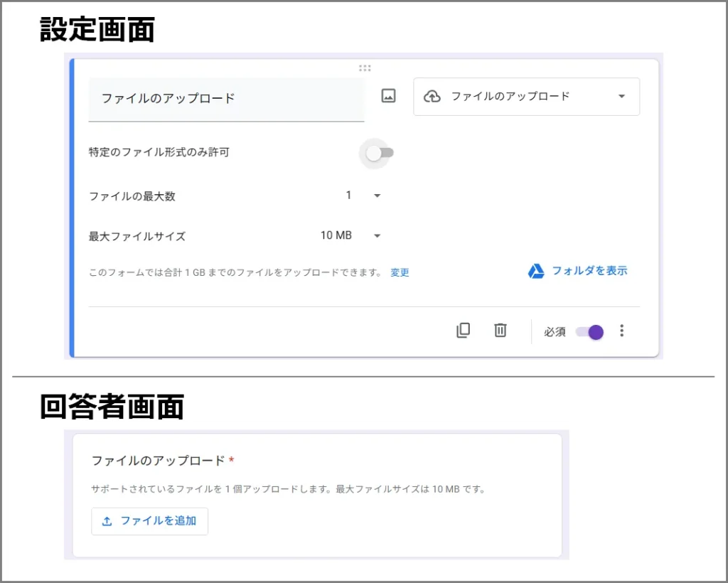Delete the question using the trash icon
This screenshot has height=583, width=728.
point(500,331)
